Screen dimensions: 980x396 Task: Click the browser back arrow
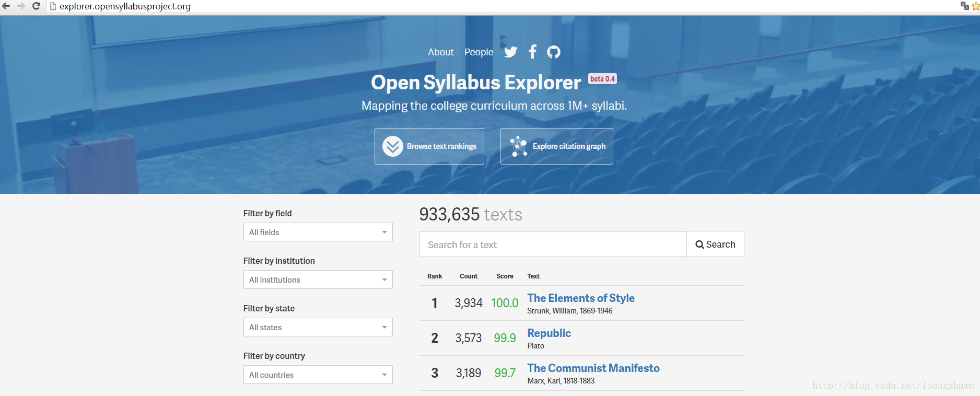[6, 6]
